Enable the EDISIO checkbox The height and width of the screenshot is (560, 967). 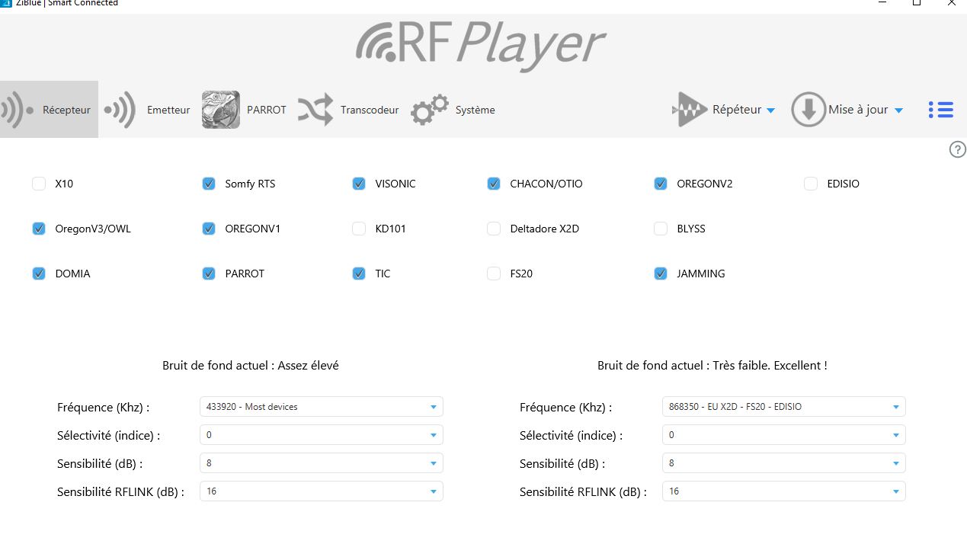811,184
